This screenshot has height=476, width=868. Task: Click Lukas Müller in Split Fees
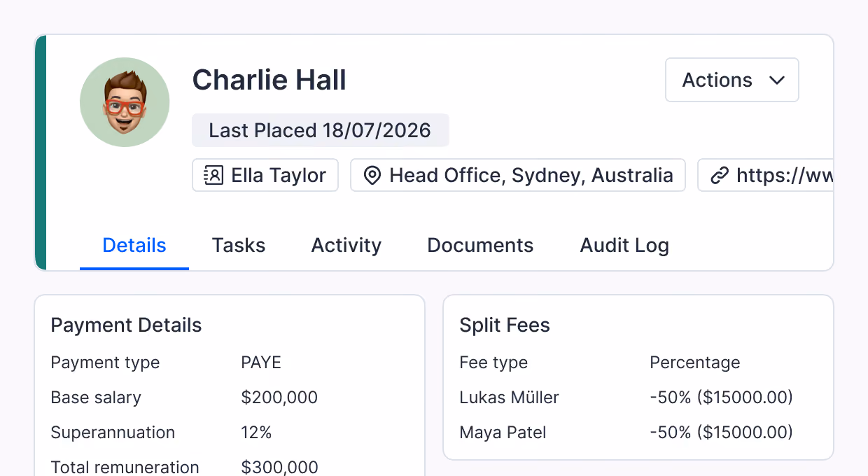(x=509, y=398)
